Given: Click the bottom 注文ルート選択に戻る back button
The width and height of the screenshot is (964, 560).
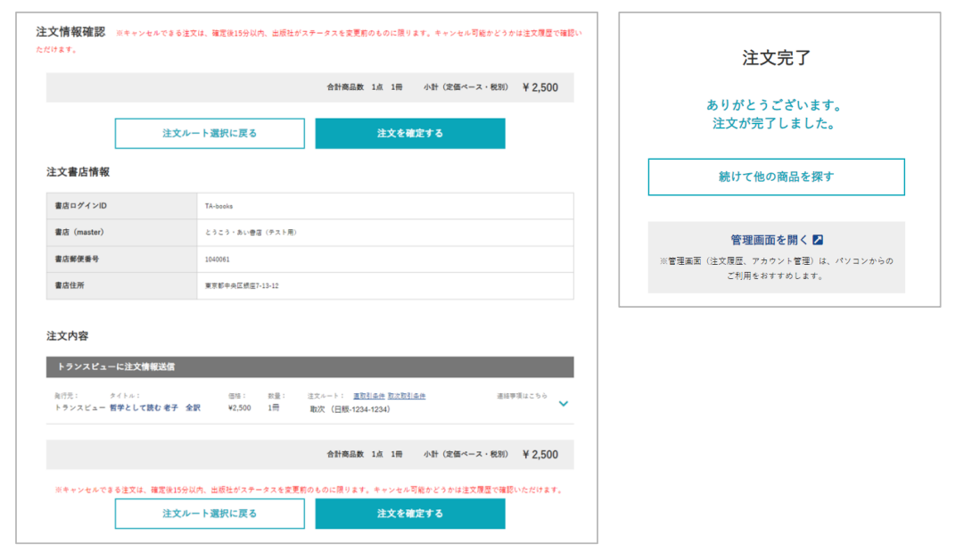Looking at the screenshot, I should click(x=209, y=514).
